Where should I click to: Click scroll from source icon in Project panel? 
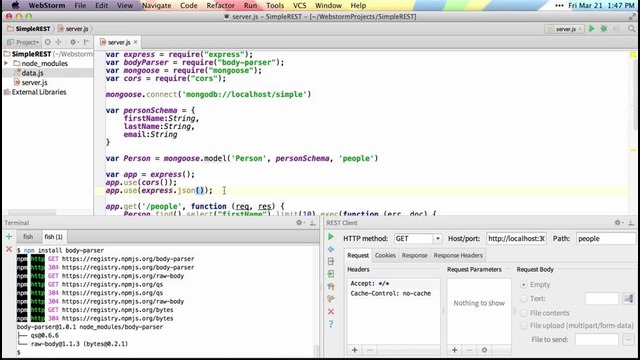[x=48, y=42]
